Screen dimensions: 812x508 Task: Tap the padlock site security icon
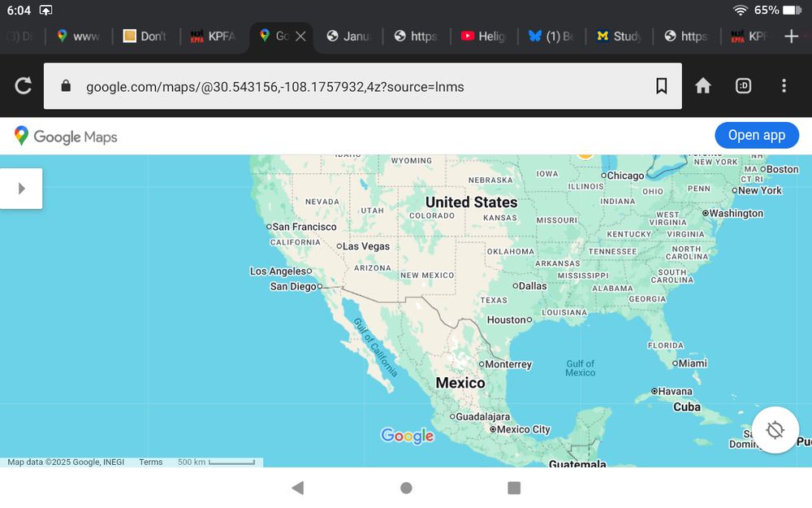pos(66,85)
